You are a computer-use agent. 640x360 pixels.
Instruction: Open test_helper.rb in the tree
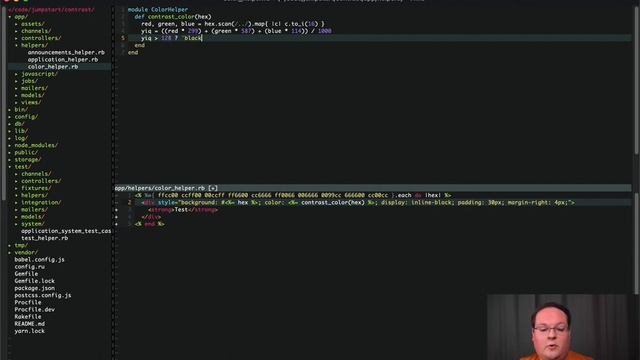(44, 238)
